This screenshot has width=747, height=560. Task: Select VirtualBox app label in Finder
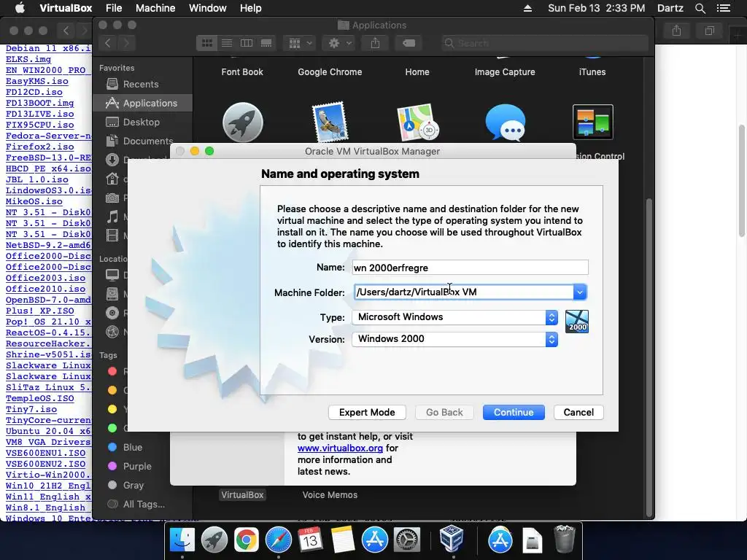click(x=242, y=495)
